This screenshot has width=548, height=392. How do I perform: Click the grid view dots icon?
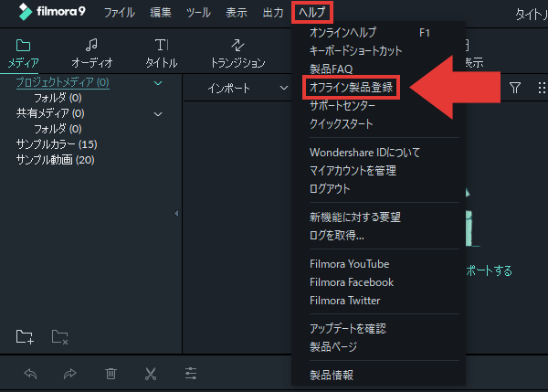[x=542, y=88]
